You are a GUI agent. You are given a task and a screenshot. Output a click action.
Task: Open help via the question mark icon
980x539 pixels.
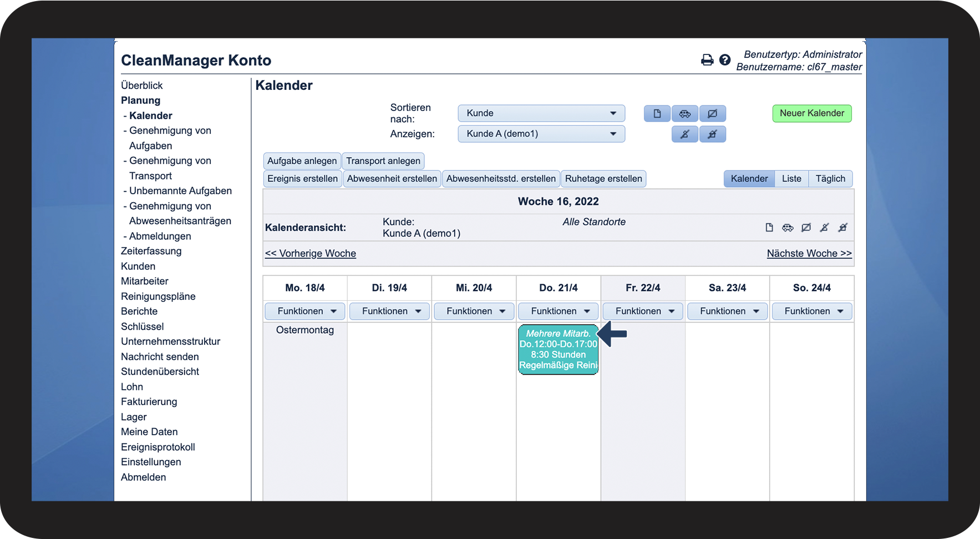[725, 60]
